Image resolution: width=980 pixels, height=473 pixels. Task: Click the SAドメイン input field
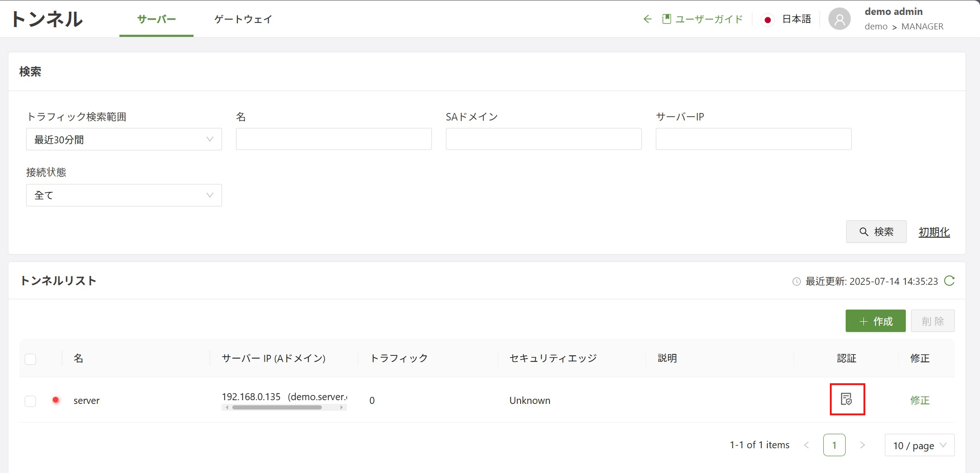tap(543, 139)
